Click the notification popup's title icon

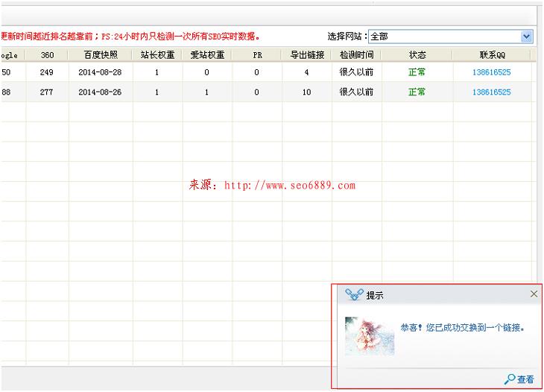pyautogui.click(x=353, y=295)
